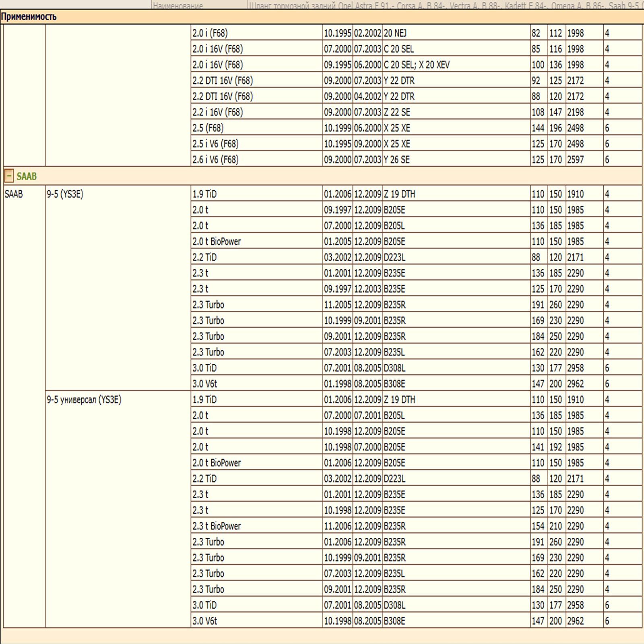Click engine code C 20 SEL; X 20 XEV

pos(417,65)
